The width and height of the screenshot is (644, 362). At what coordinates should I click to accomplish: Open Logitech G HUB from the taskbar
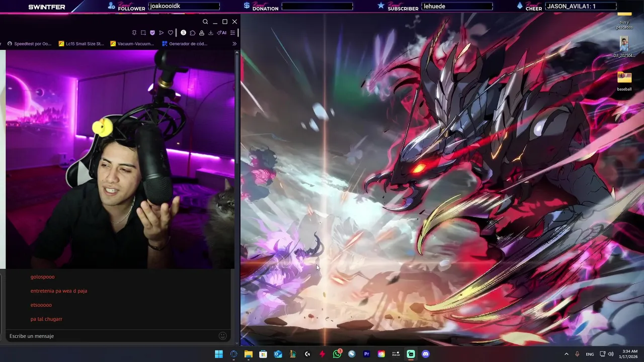307,354
